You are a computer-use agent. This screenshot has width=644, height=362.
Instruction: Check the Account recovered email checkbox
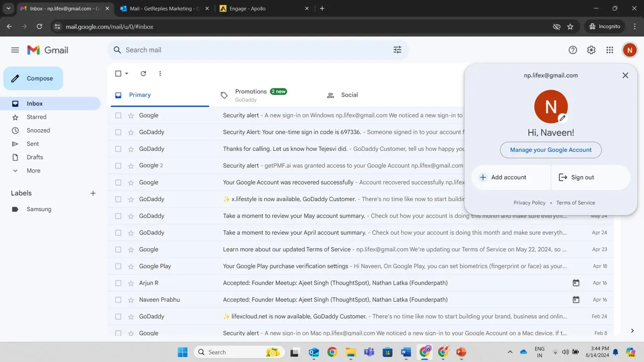(118, 182)
